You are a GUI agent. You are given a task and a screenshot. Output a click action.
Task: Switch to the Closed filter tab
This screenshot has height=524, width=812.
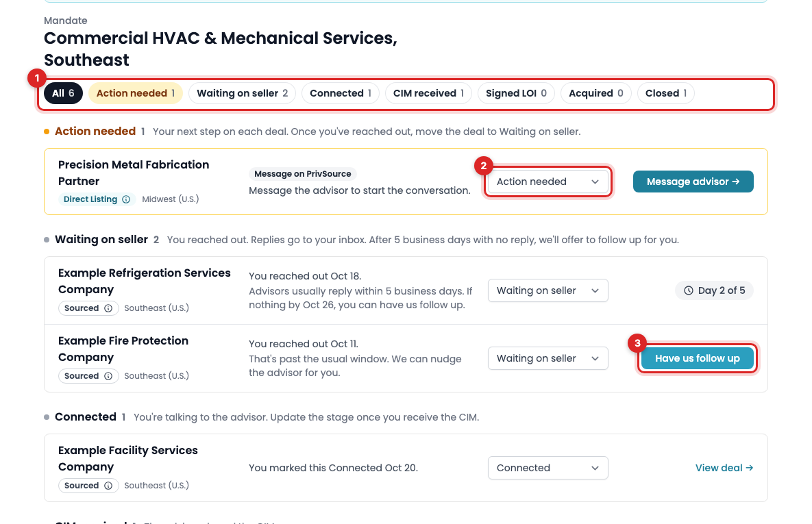coord(666,93)
